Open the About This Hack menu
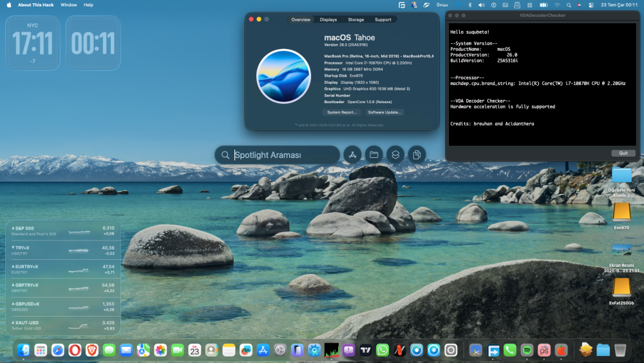The width and height of the screenshot is (644, 363). [35, 5]
